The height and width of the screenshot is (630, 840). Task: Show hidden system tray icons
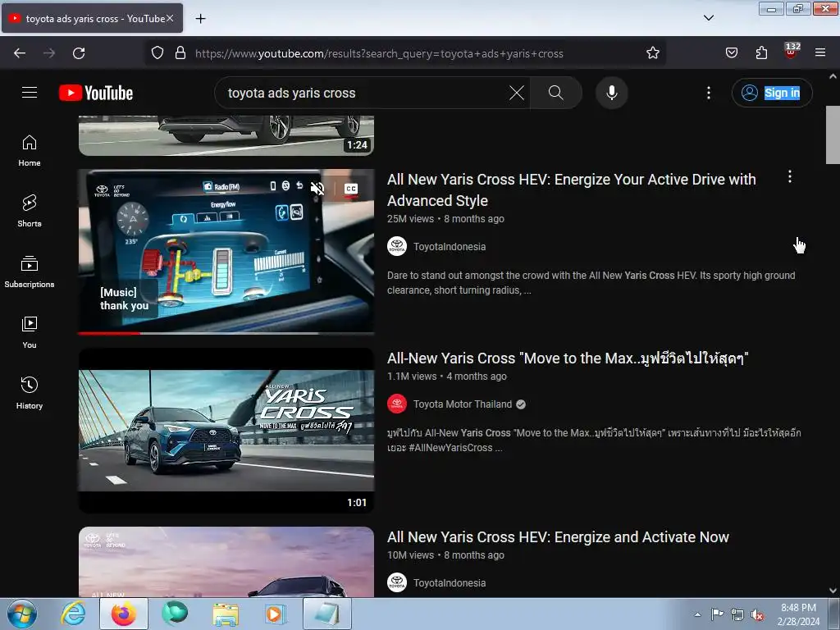pos(697,614)
